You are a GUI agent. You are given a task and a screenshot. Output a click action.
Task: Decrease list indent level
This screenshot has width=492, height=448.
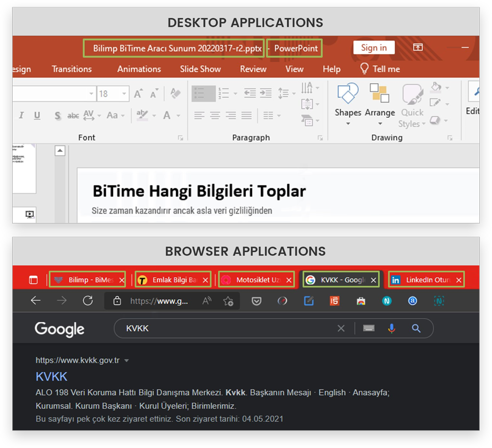tap(250, 93)
